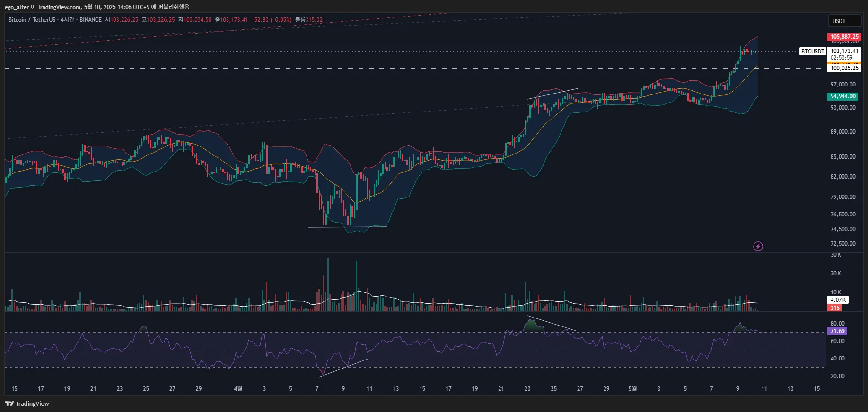The width and height of the screenshot is (868, 412).
Task: Click the 82,000.00 price axis label
Action: click(x=843, y=177)
